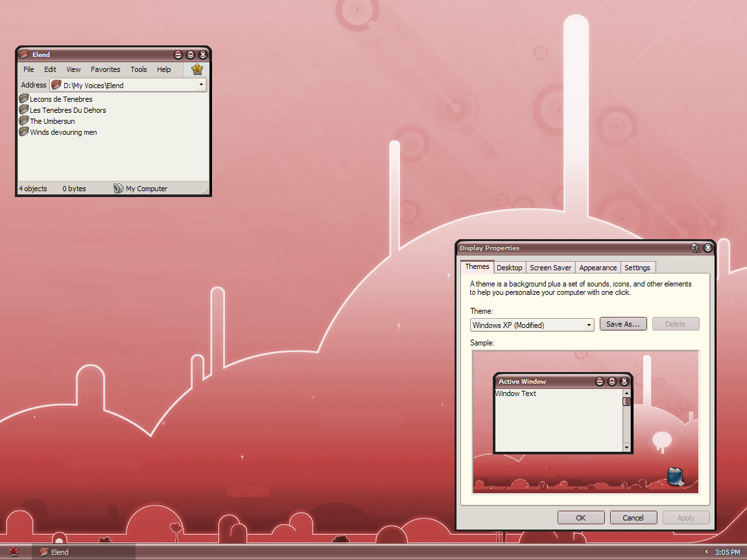
Task: Click the "Window Text" sample text
Action: pos(516,394)
